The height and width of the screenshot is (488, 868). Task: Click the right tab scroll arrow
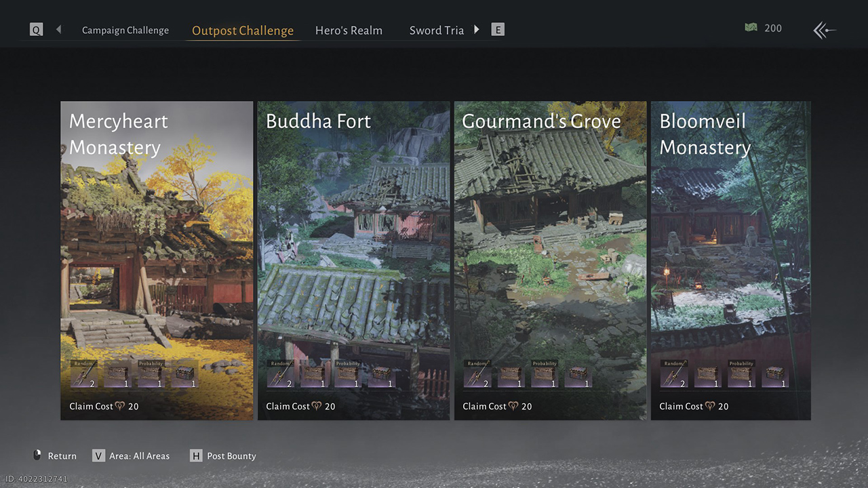[x=477, y=30]
